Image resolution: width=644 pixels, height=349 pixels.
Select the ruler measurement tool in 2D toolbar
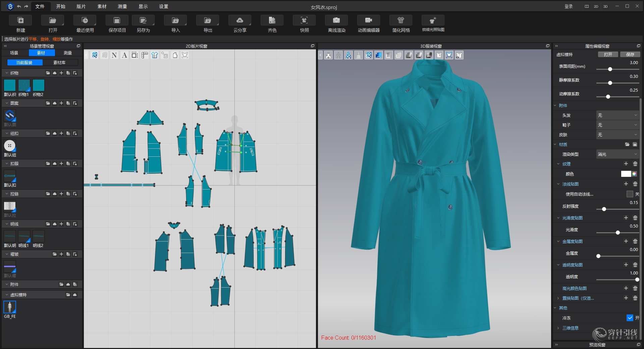tap(145, 55)
